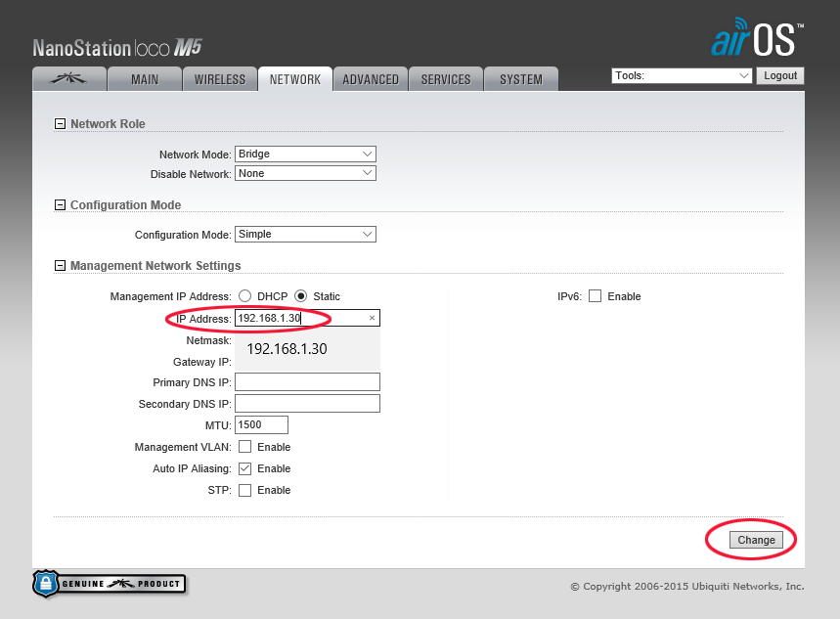The width and height of the screenshot is (840, 619).
Task: Open the Services tab
Action: [x=446, y=79]
